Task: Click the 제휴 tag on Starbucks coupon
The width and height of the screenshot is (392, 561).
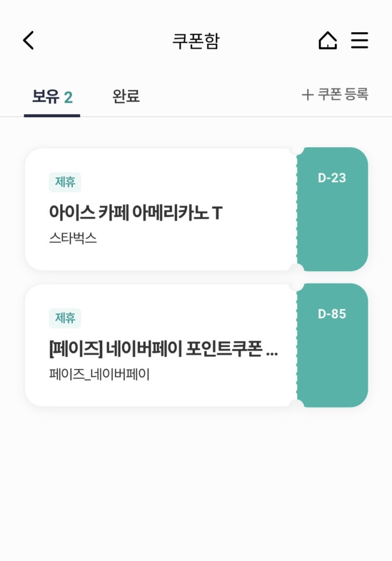Action: click(x=65, y=182)
